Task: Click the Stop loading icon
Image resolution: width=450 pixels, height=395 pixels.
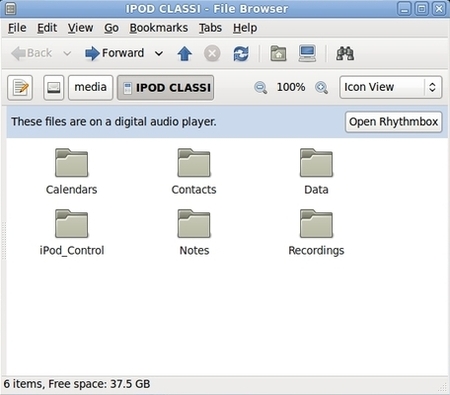Action: [x=212, y=53]
